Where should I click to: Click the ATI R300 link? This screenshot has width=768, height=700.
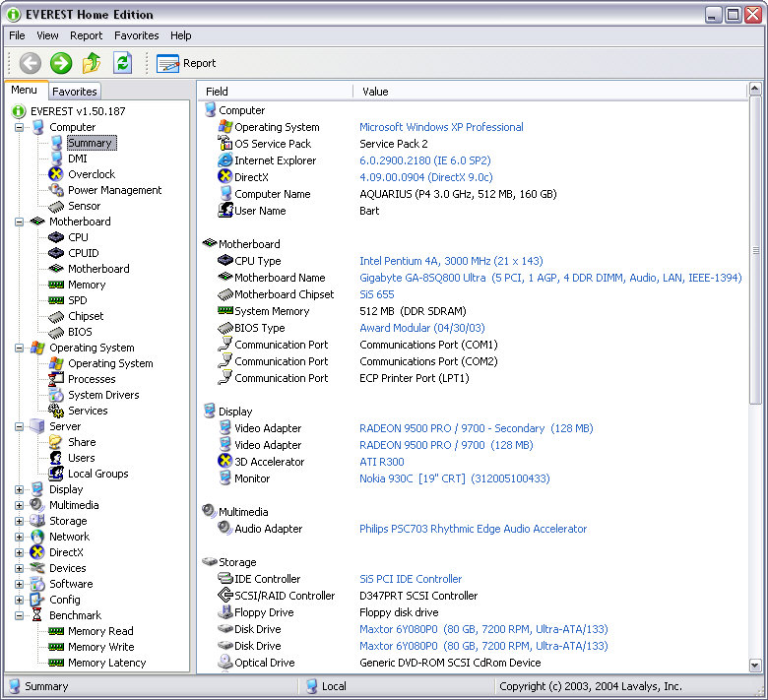click(382, 462)
